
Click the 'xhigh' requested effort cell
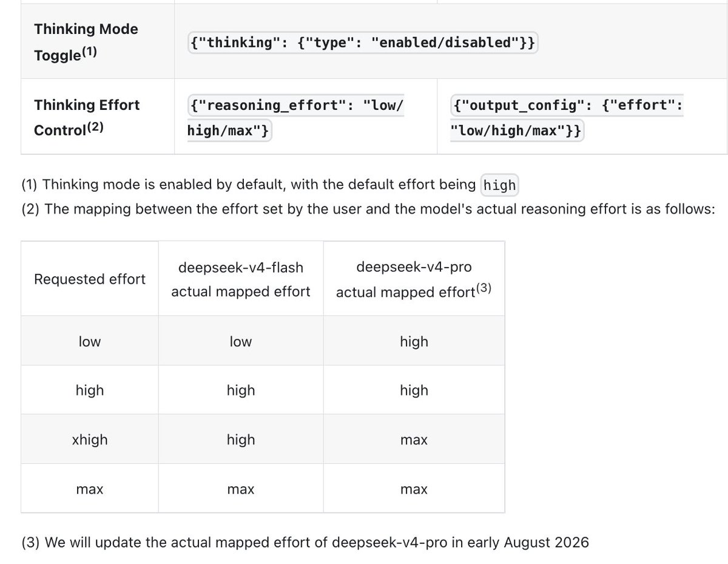coord(90,440)
